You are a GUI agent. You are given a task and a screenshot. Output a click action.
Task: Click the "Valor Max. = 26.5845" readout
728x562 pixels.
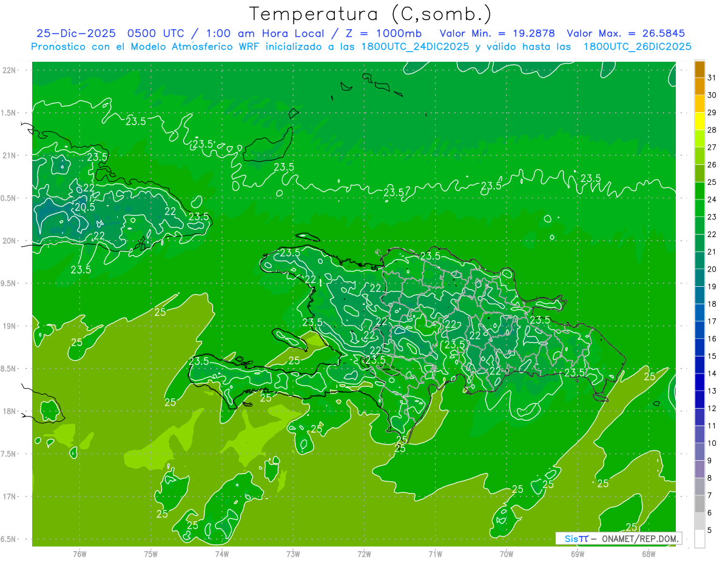(x=625, y=33)
